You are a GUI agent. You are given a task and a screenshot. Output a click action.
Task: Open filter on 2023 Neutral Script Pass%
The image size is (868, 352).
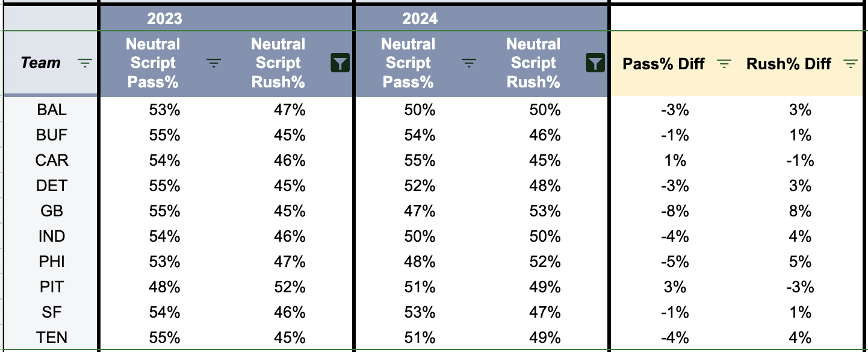214,63
